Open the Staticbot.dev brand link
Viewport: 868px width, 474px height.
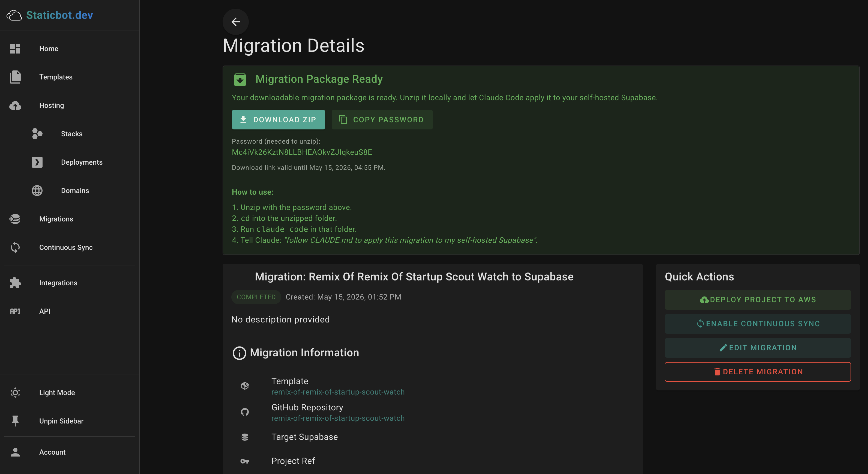(x=59, y=15)
